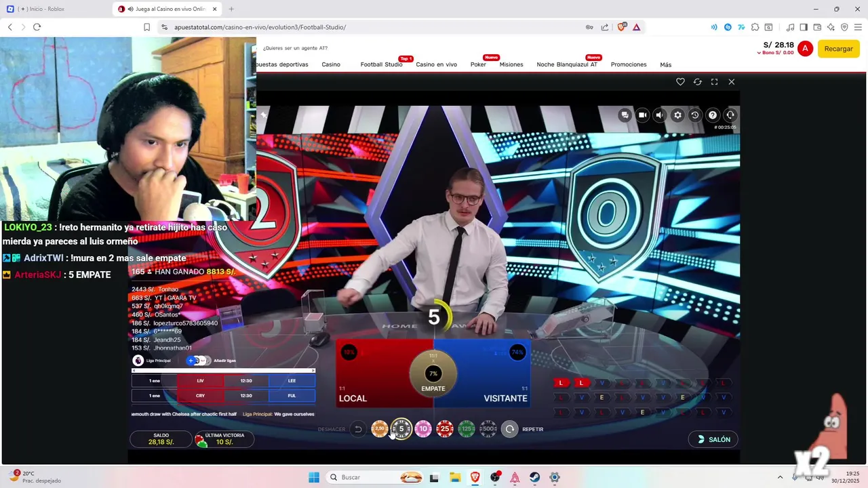Screen dimensions: 868x488
Task: Click the Deshacer undo arrow button
Action: (358, 429)
